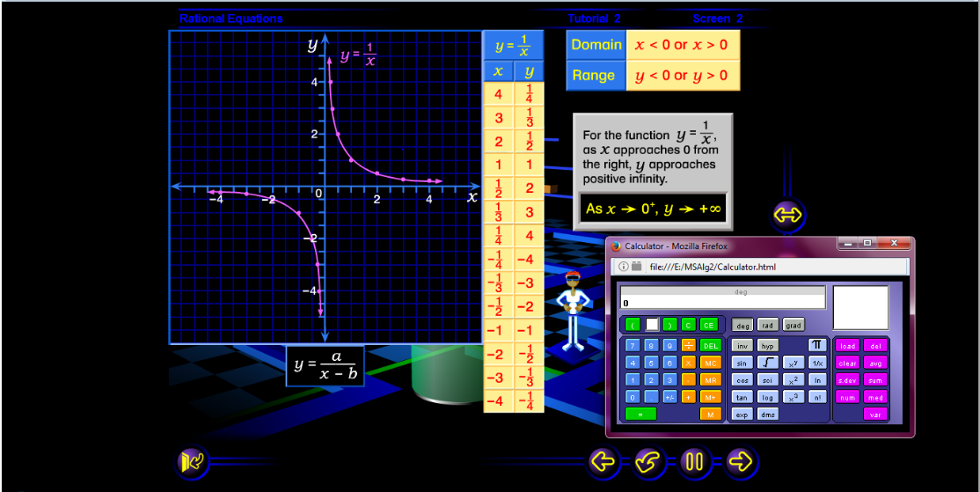Click the replay curved arrow icon
This screenshot has height=492, width=980.
coord(647,461)
